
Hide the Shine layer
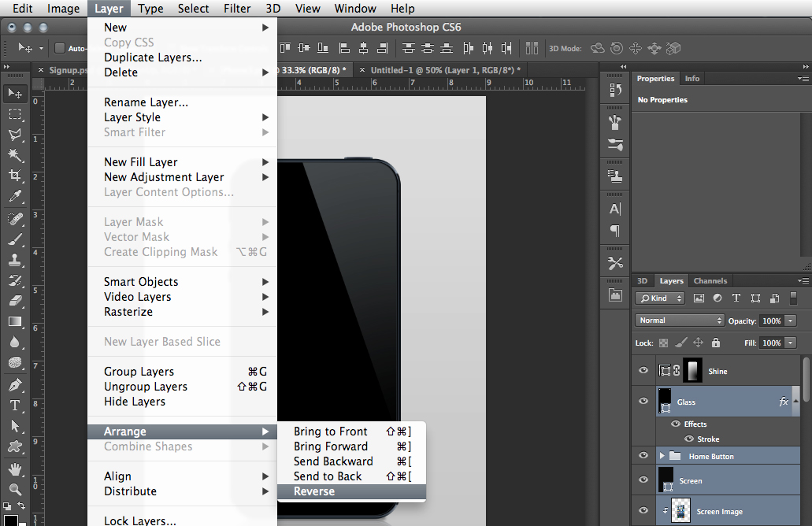pyautogui.click(x=643, y=370)
